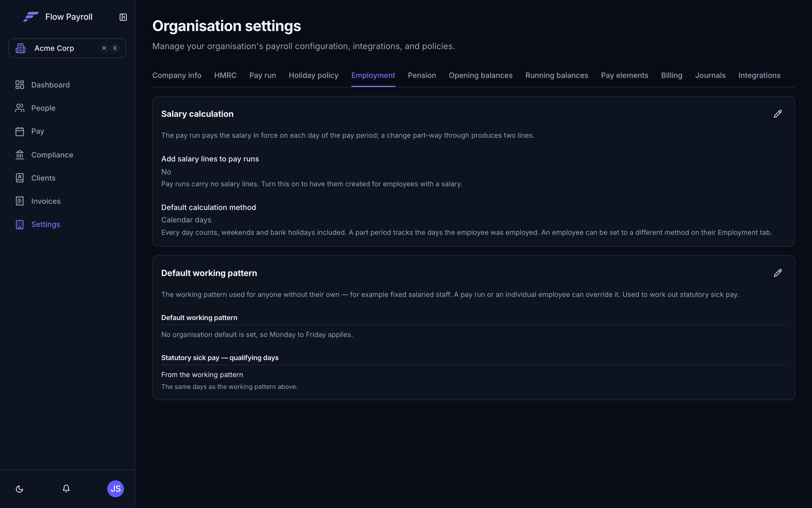Open the Pay run tab
This screenshot has height=508, width=812.
click(262, 75)
